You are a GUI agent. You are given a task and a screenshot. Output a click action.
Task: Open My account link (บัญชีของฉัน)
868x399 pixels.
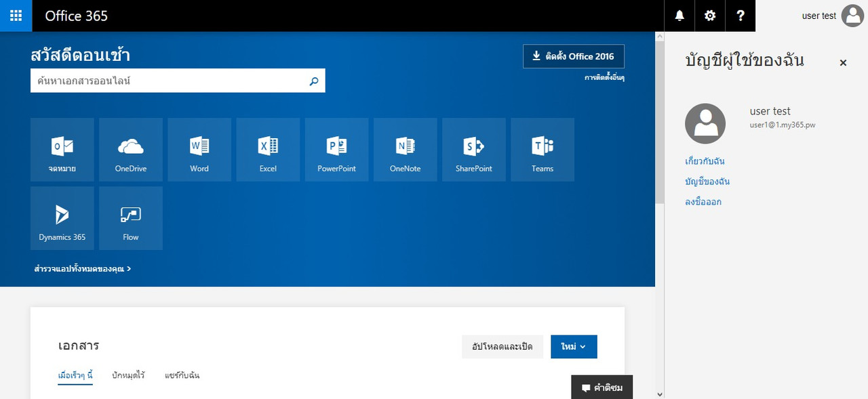(707, 182)
